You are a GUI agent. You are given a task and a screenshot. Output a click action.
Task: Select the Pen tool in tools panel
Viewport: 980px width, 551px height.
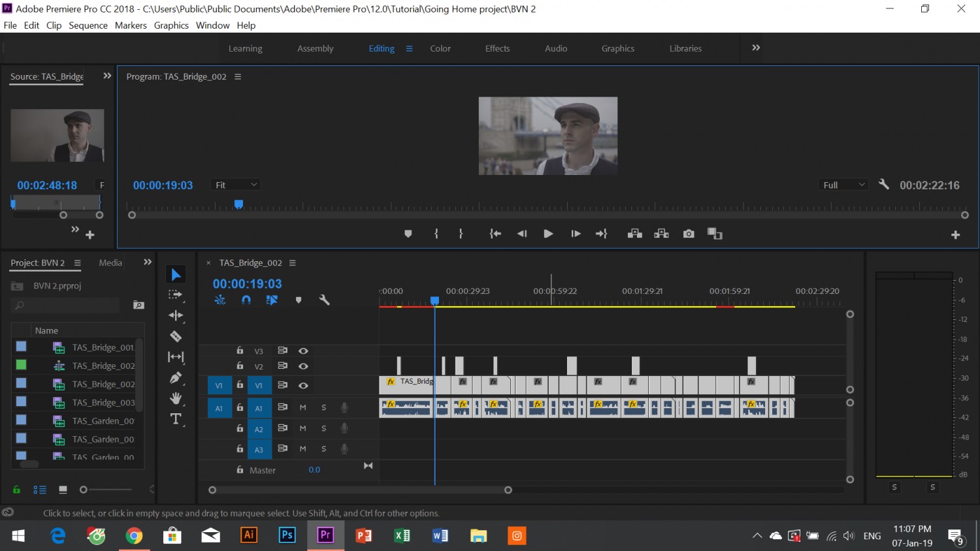click(x=176, y=377)
